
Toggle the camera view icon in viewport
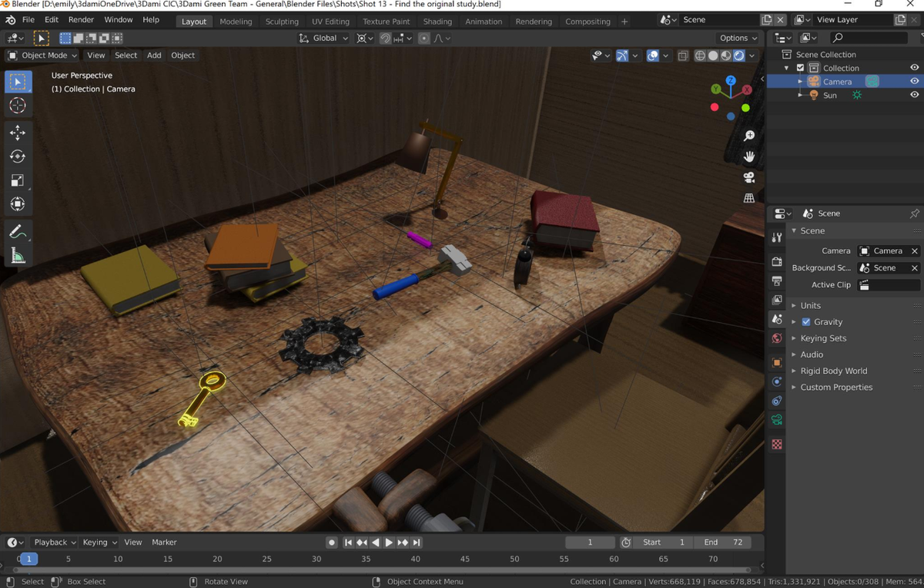coord(749,177)
